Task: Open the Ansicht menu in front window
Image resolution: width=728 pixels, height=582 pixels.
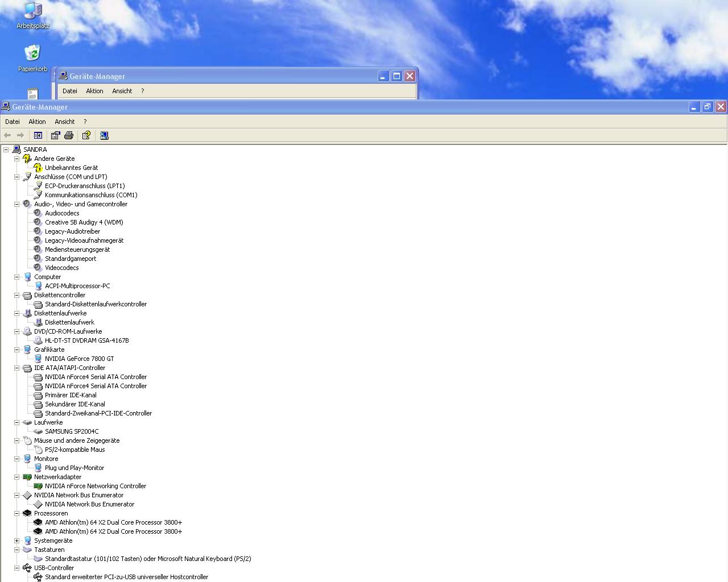Action: click(65, 122)
